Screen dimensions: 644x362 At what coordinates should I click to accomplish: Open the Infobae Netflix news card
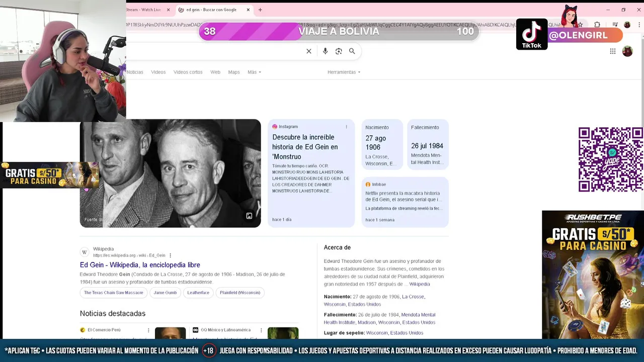click(405, 202)
